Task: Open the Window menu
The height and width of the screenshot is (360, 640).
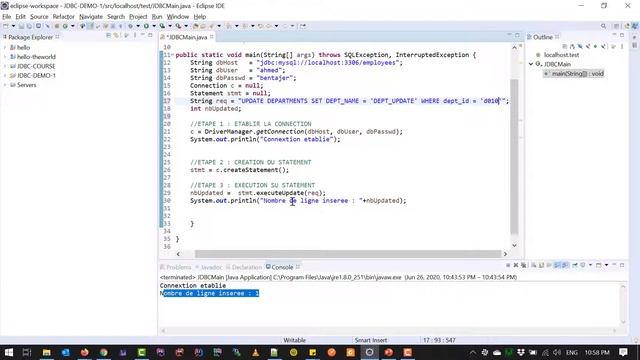Action: (178, 17)
